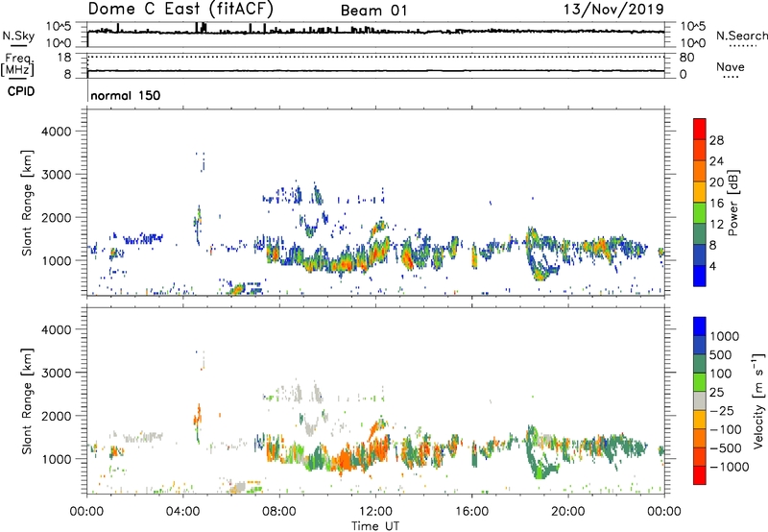The image size is (768, 532).
Task: Click the '20:00' time axis tick label
Action: (568, 512)
